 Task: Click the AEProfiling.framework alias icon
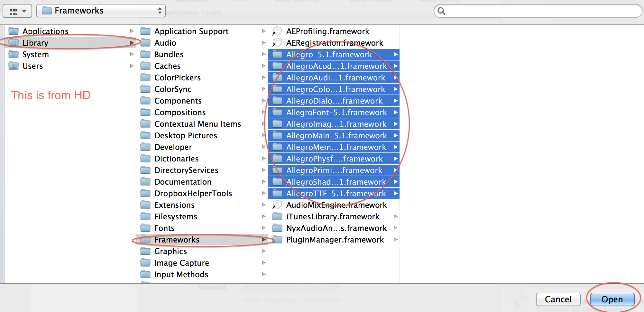(x=277, y=31)
